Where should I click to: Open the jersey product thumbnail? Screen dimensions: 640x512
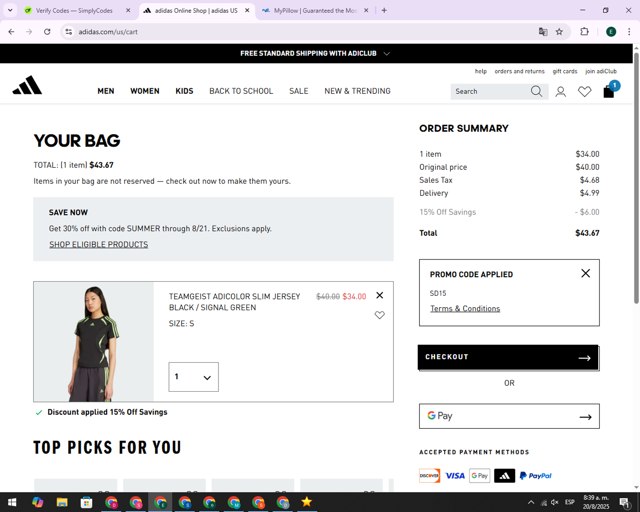93,342
